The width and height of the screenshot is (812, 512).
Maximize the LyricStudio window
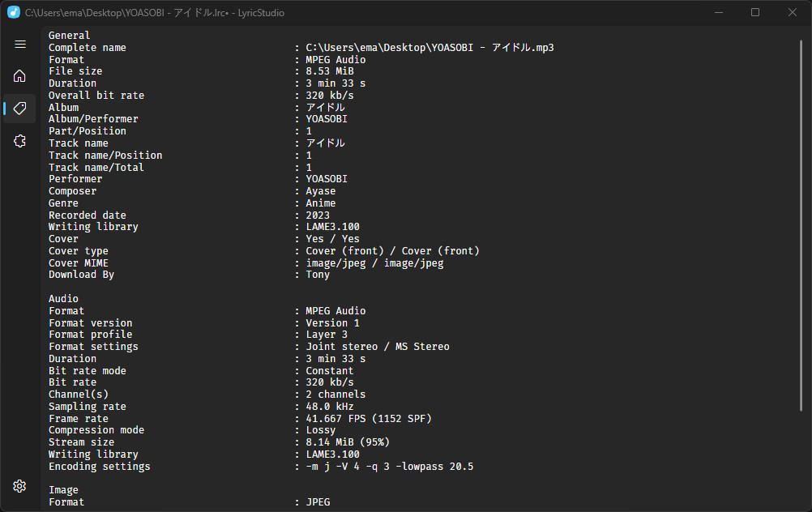(x=755, y=13)
